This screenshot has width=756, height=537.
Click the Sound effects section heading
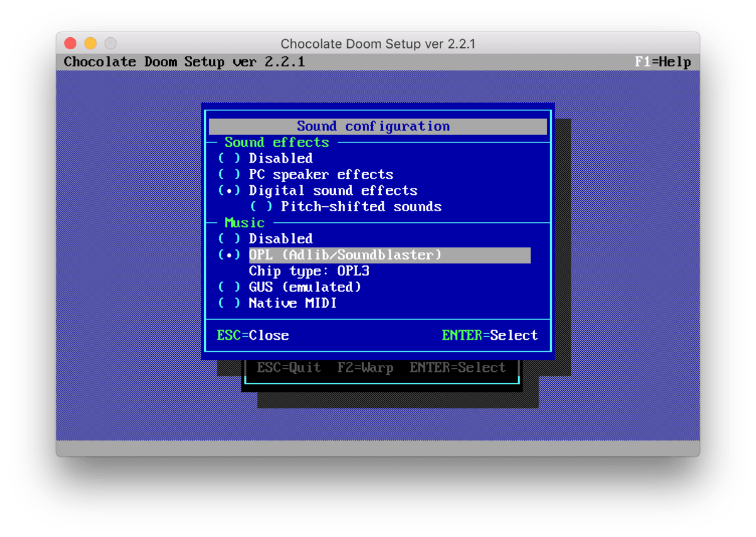277,142
